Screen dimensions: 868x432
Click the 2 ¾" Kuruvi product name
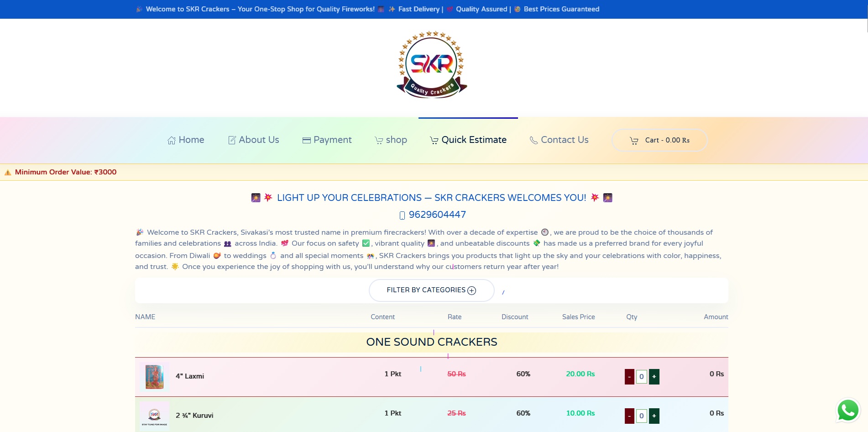pos(194,416)
